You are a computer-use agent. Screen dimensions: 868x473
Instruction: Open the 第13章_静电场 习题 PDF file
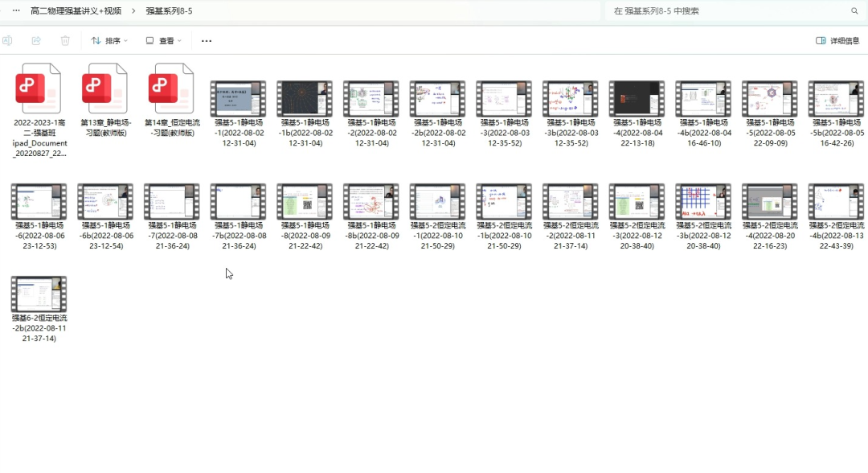pos(105,90)
